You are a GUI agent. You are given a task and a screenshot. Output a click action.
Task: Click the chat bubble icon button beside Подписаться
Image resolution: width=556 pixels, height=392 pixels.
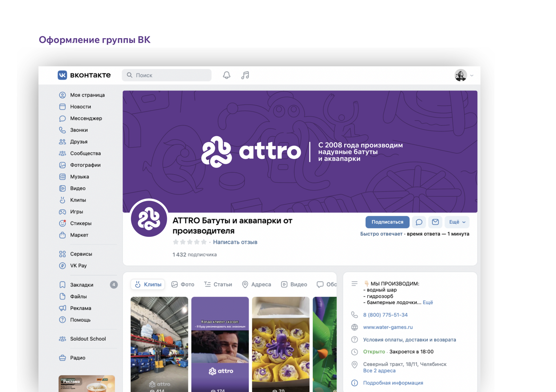(x=419, y=222)
